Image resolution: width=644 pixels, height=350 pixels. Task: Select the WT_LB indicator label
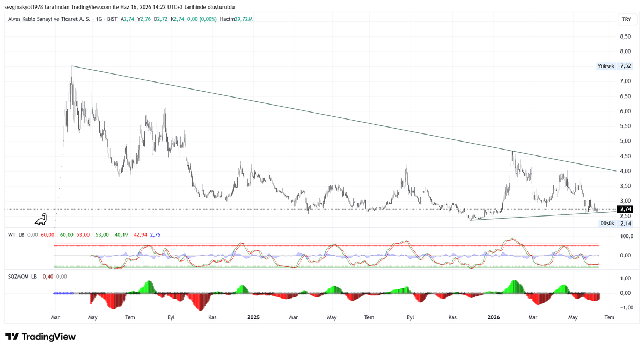(16, 234)
